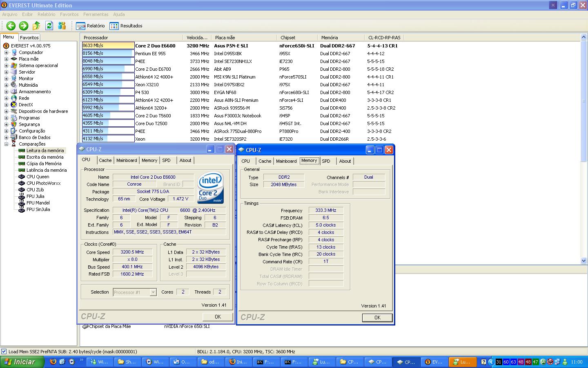
Task: Expand the Sistema operacional node
Action: 6,65
